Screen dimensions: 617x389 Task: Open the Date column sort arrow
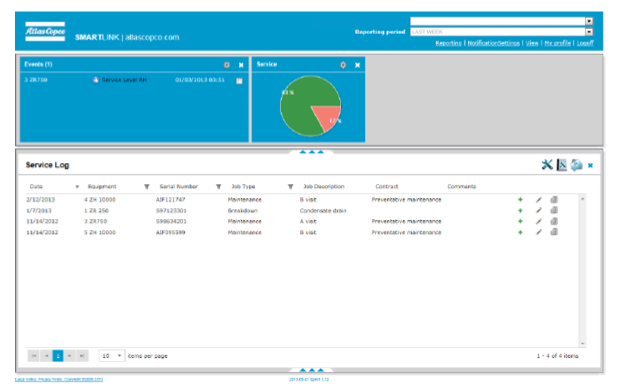(x=77, y=186)
